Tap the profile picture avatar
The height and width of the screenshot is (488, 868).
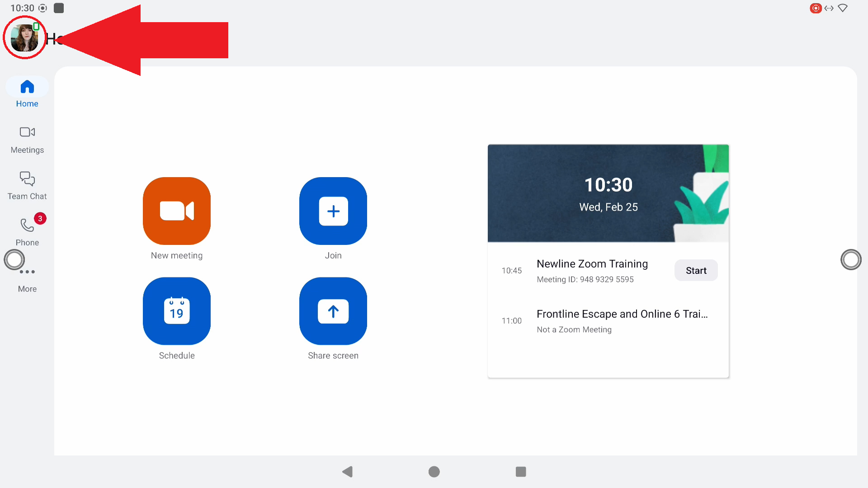coord(24,38)
